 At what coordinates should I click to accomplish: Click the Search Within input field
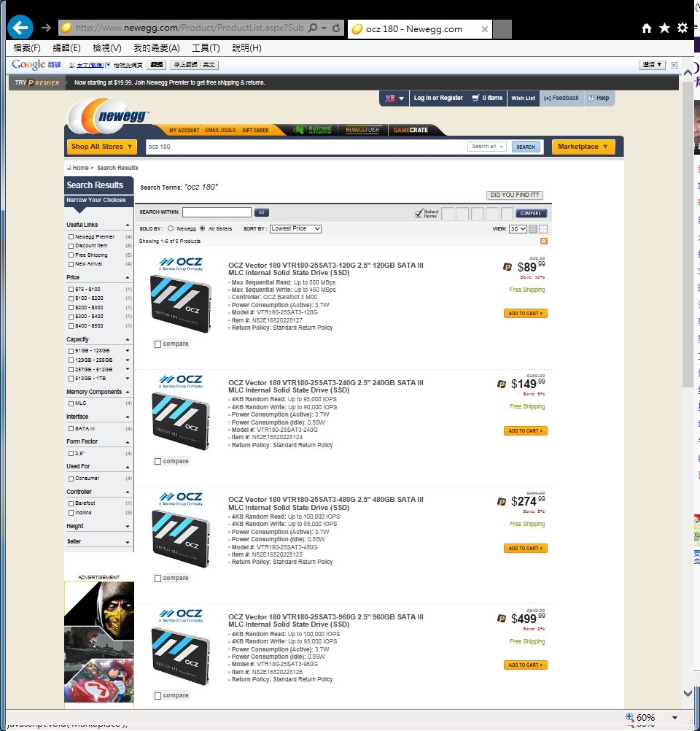(x=217, y=212)
